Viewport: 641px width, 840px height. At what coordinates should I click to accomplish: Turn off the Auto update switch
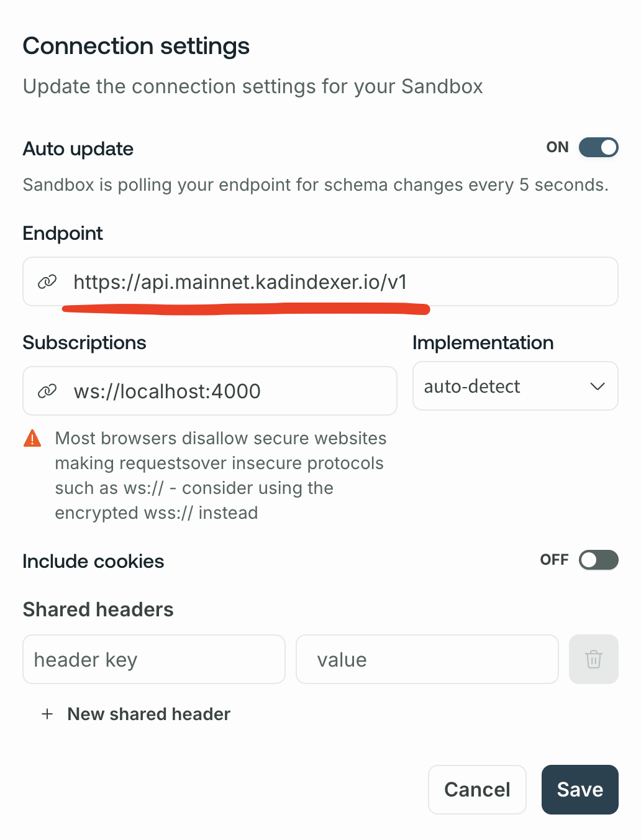pos(598,148)
